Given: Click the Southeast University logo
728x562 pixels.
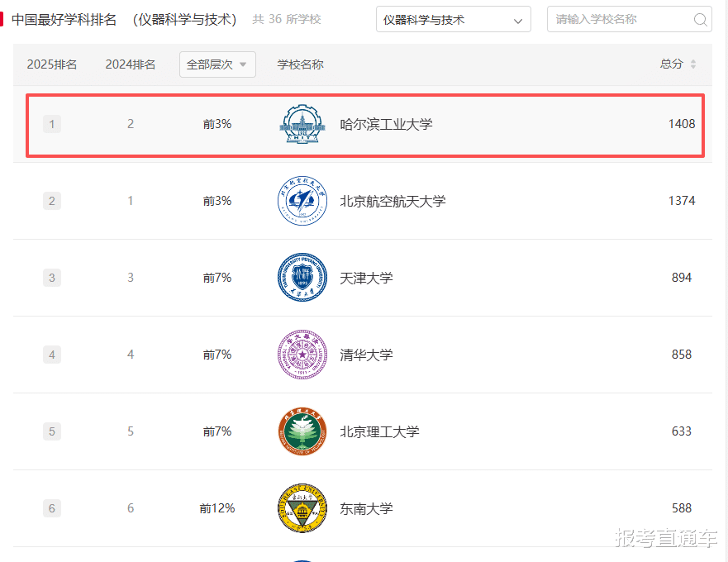Looking at the screenshot, I should [302, 508].
